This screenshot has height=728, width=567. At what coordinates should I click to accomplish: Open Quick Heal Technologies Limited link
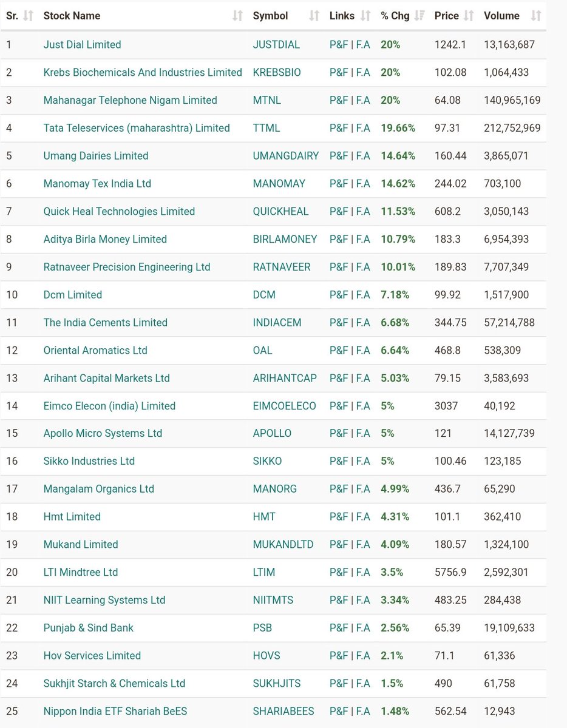[x=119, y=211]
